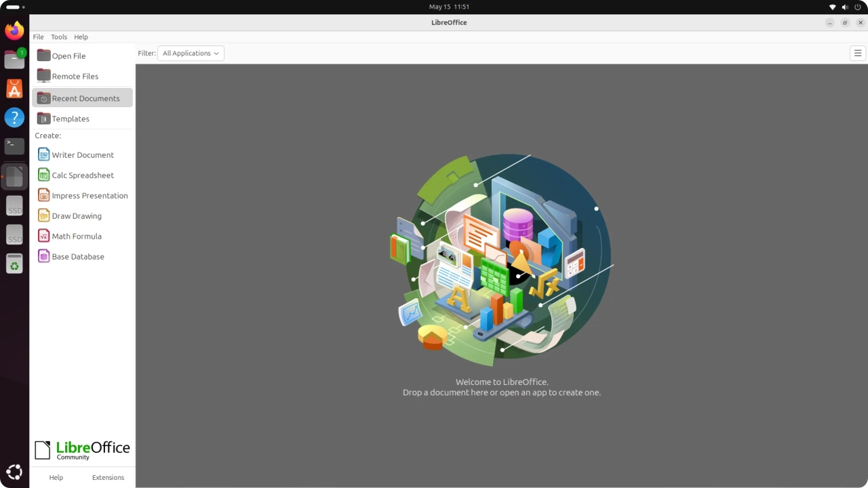Maximize the LibreOffice window

845,22
